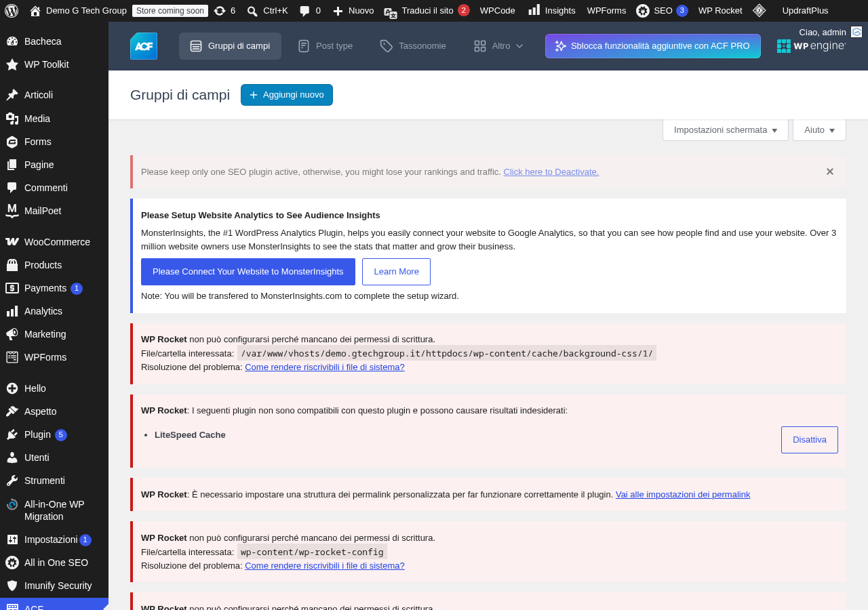Open Plugin in sidebar
868x610 pixels.
coord(54,434)
